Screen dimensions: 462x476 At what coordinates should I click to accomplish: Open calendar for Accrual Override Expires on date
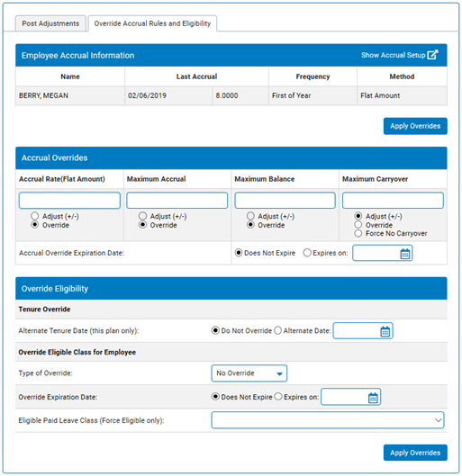(405, 254)
